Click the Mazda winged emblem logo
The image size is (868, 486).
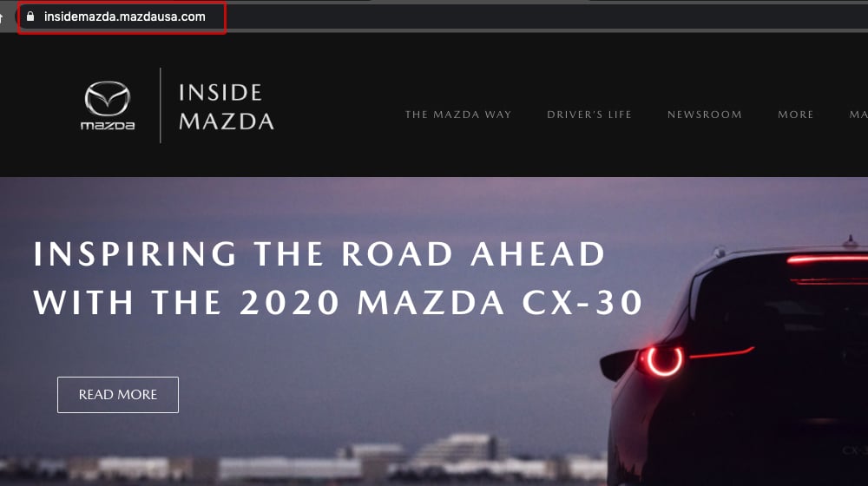tap(108, 99)
